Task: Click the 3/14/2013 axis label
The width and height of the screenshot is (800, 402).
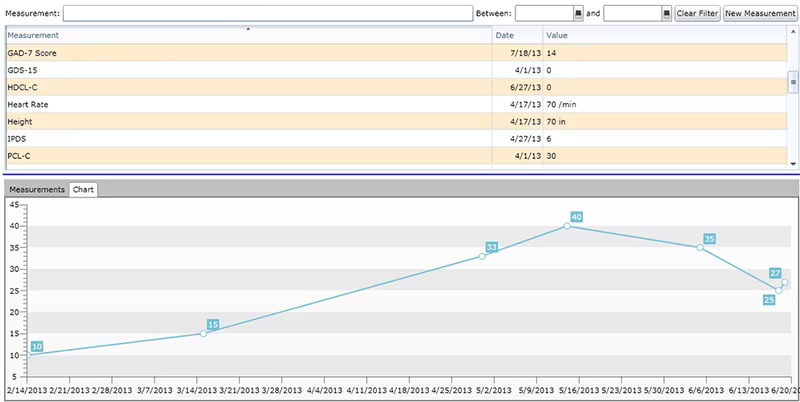Action: (x=196, y=390)
